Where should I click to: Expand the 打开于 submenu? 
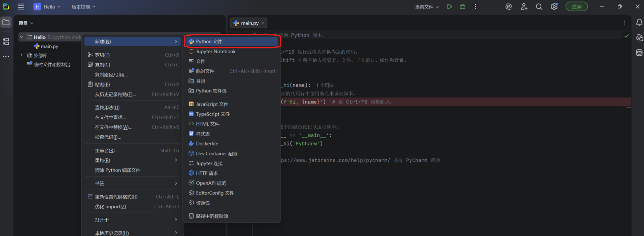coord(133,220)
